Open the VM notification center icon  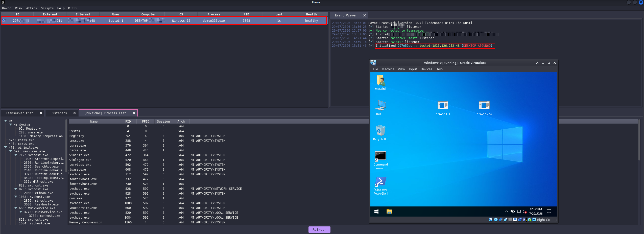(x=549, y=212)
